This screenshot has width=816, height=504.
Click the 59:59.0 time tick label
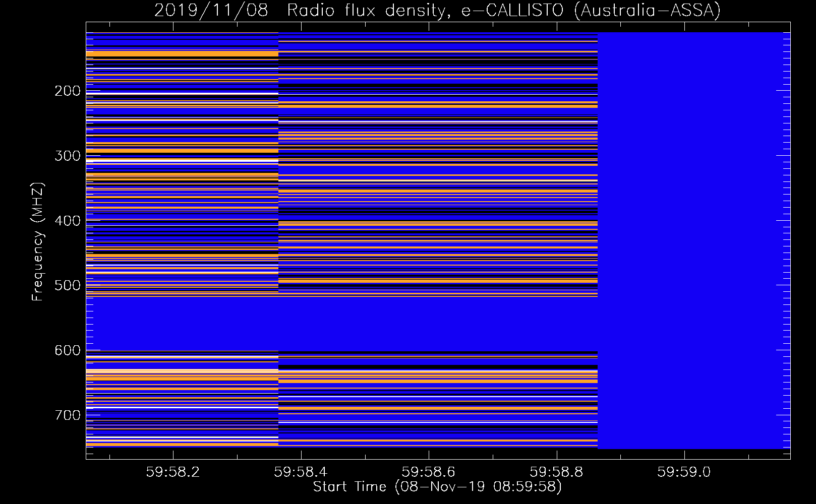684,472
